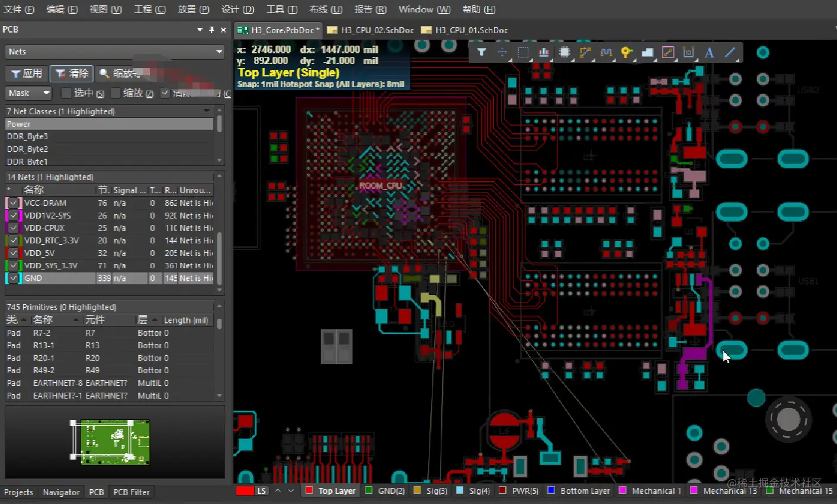Activate the string/text placement tool
Image resolution: width=837 pixels, height=504 pixels.
tap(710, 52)
